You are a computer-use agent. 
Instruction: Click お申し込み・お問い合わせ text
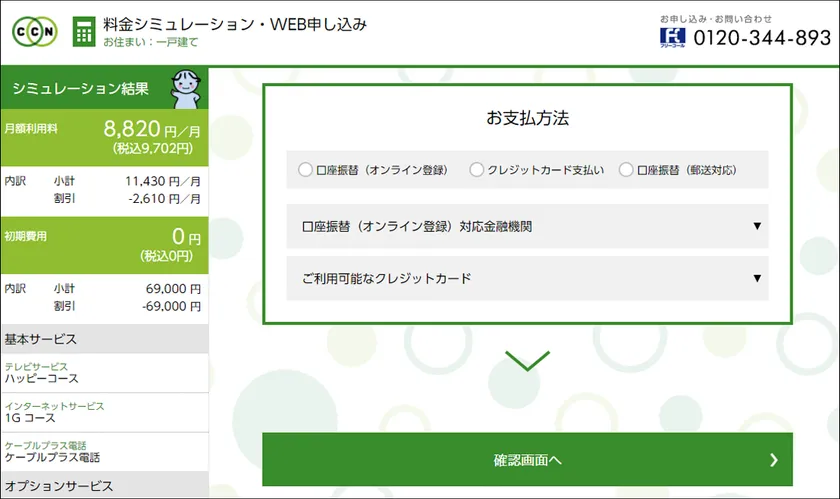click(716, 19)
